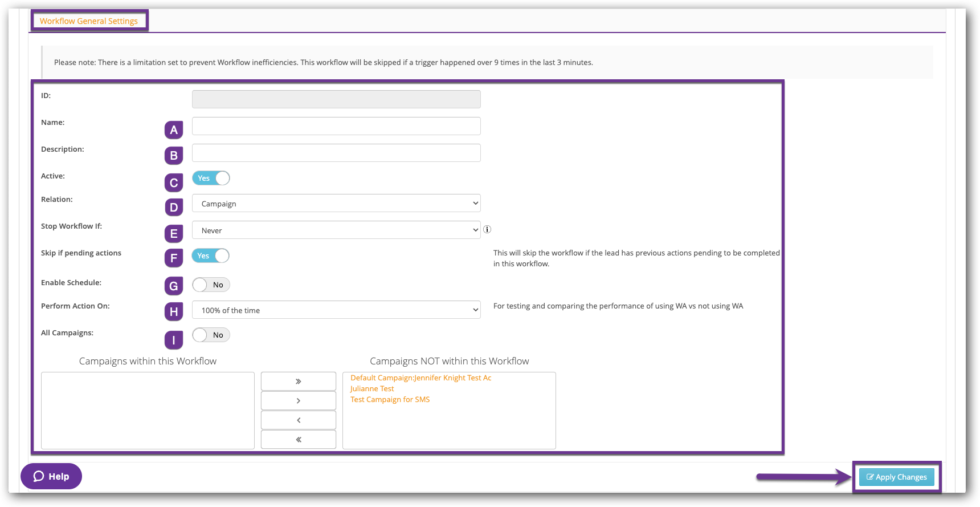Open the Perform Action On dropdown

click(x=336, y=310)
